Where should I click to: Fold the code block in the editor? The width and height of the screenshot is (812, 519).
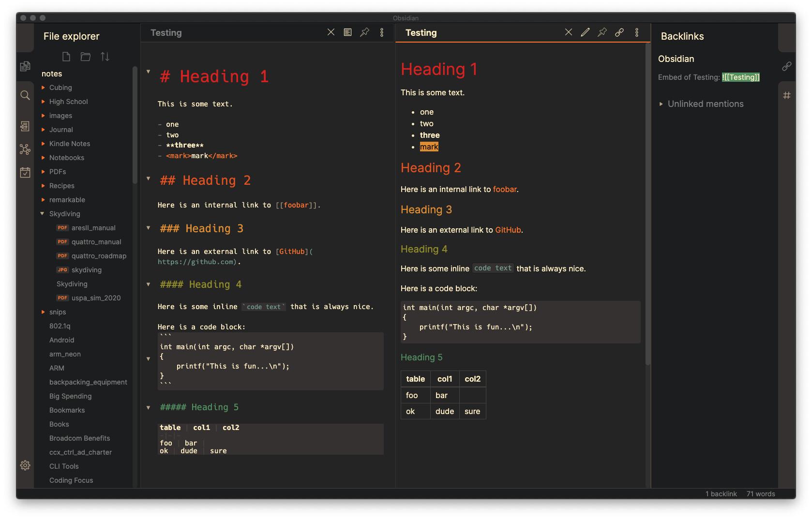149,359
